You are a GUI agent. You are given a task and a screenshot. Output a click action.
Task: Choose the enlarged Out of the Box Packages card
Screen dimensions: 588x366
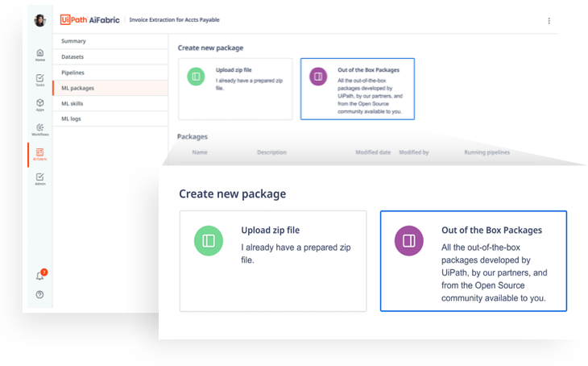[x=474, y=261]
